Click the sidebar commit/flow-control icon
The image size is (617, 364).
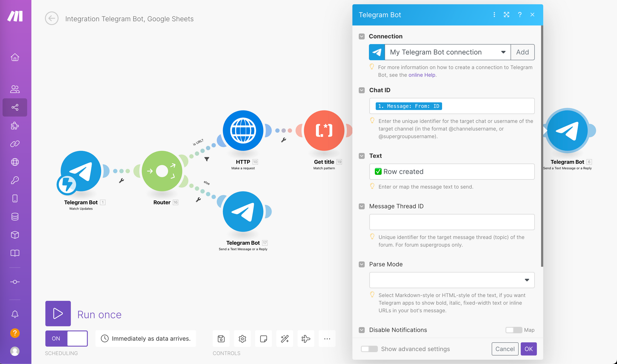15,282
